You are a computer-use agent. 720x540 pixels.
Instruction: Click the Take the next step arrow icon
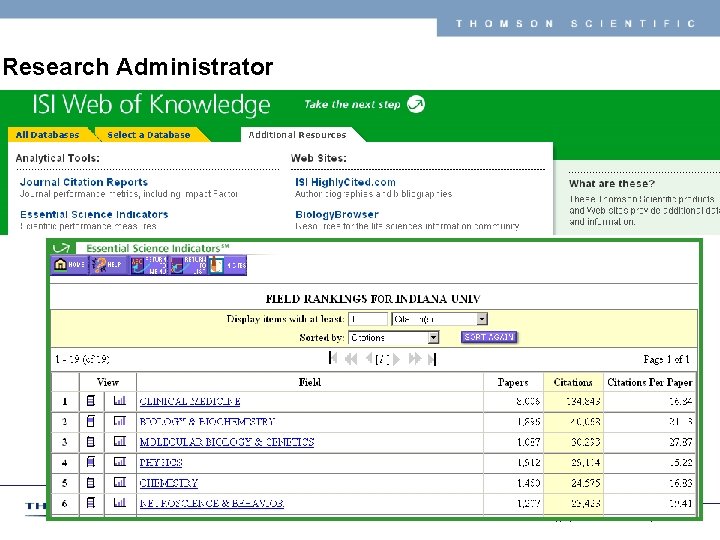416,104
